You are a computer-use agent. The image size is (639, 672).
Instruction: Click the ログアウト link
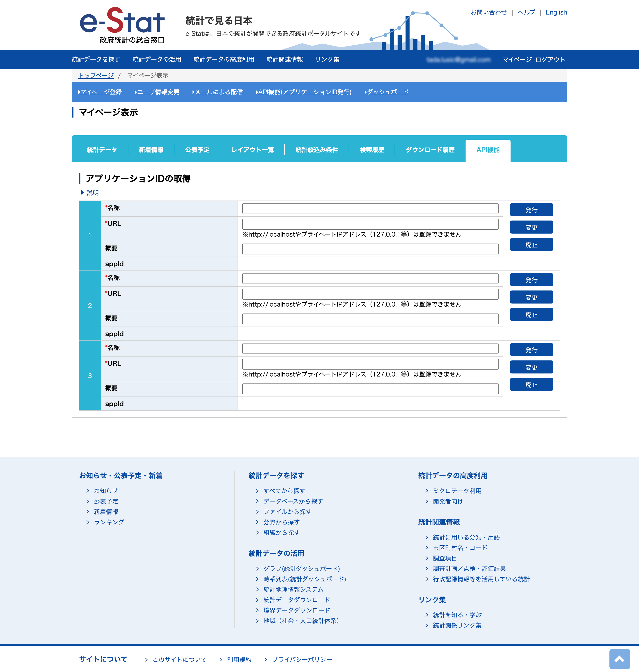pos(550,59)
